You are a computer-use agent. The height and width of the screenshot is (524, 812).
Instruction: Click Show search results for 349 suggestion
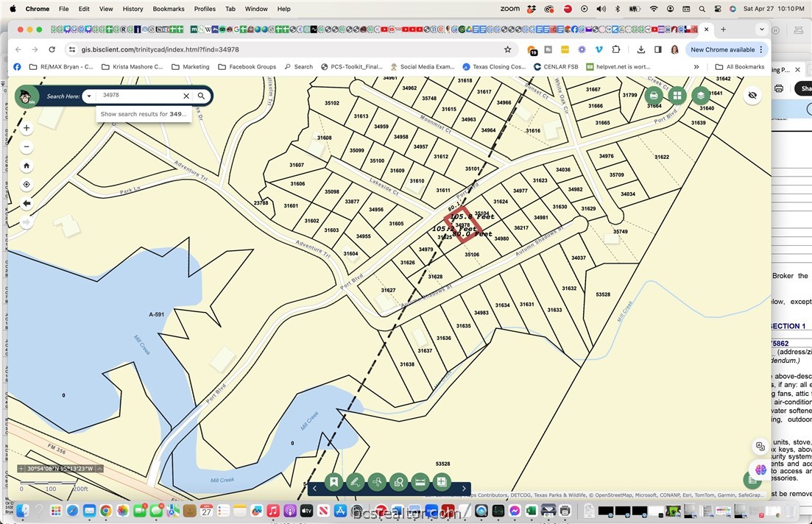click(144, 114)
